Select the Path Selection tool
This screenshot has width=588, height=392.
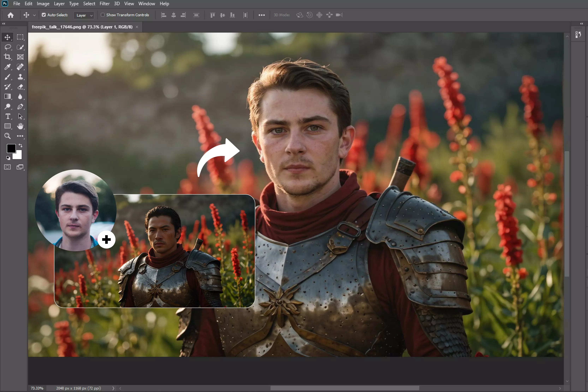click(20, 116)
